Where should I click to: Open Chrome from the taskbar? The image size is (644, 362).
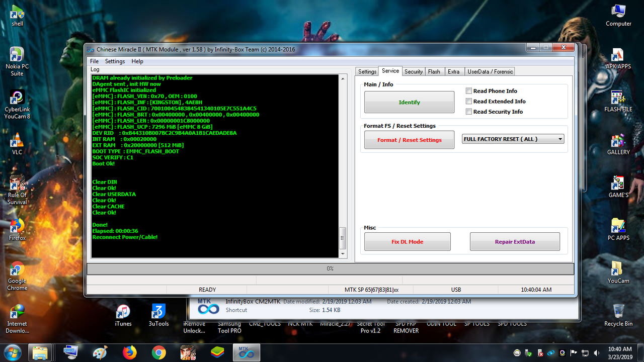[159, 352]
